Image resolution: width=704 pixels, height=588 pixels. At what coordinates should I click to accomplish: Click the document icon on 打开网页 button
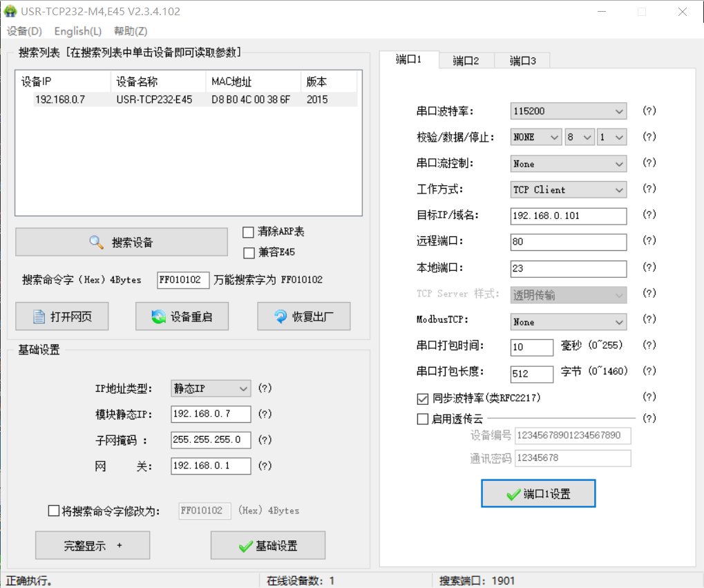pyautogui.click(x=39, y=316)
